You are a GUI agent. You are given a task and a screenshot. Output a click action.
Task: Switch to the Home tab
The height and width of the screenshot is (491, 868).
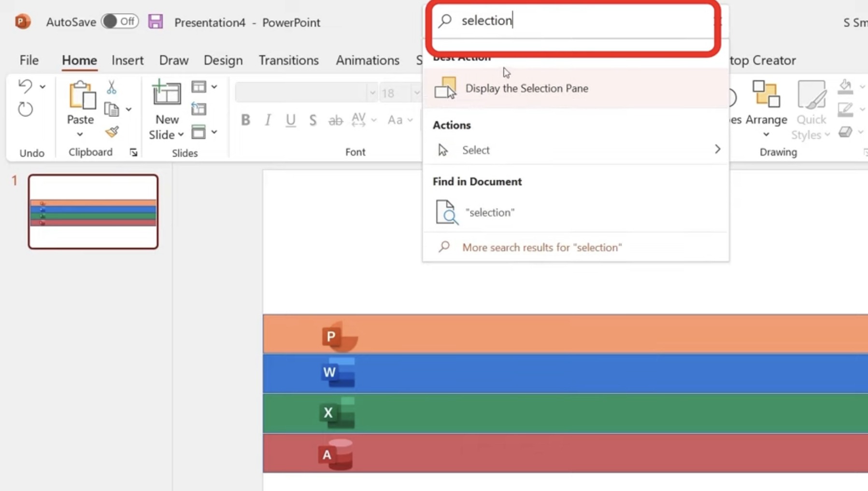pos(79,60)
